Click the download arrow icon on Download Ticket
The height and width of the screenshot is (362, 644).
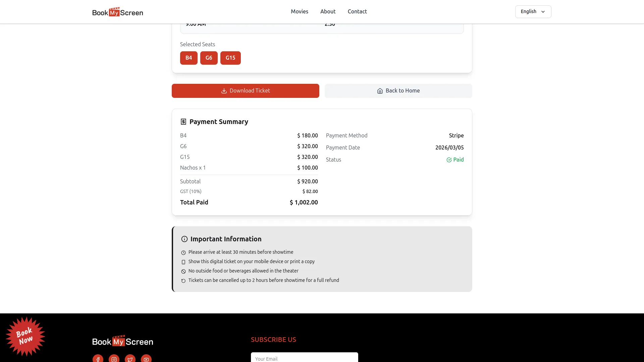pos(224,90)
